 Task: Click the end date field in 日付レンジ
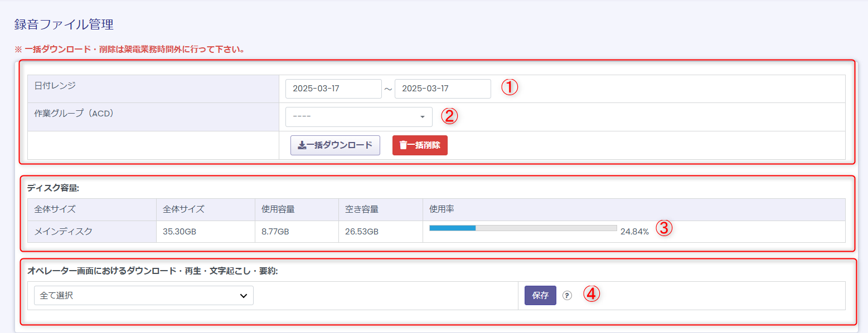pos(442,89)
